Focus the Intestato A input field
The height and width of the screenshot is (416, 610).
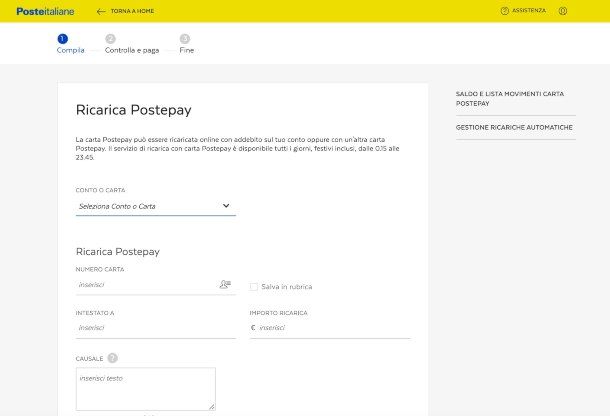(x=156, y=328)
